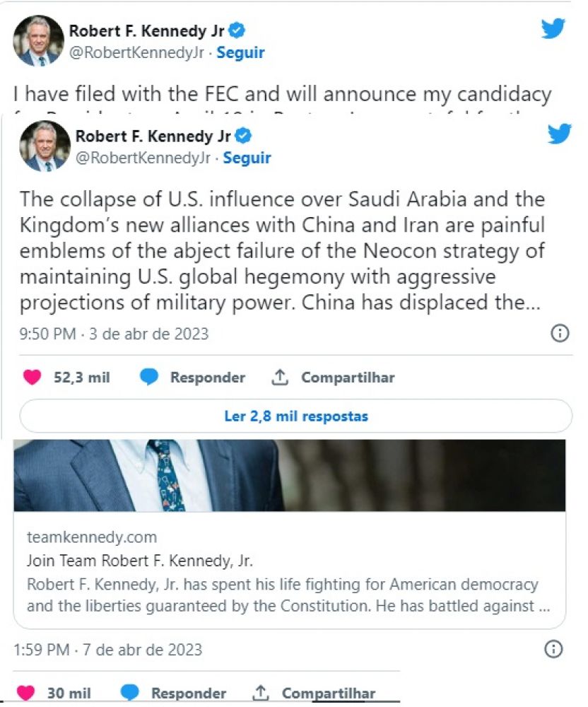Open info icon next to 7 de abr date

pyautogui.click(x=554, y=649)
